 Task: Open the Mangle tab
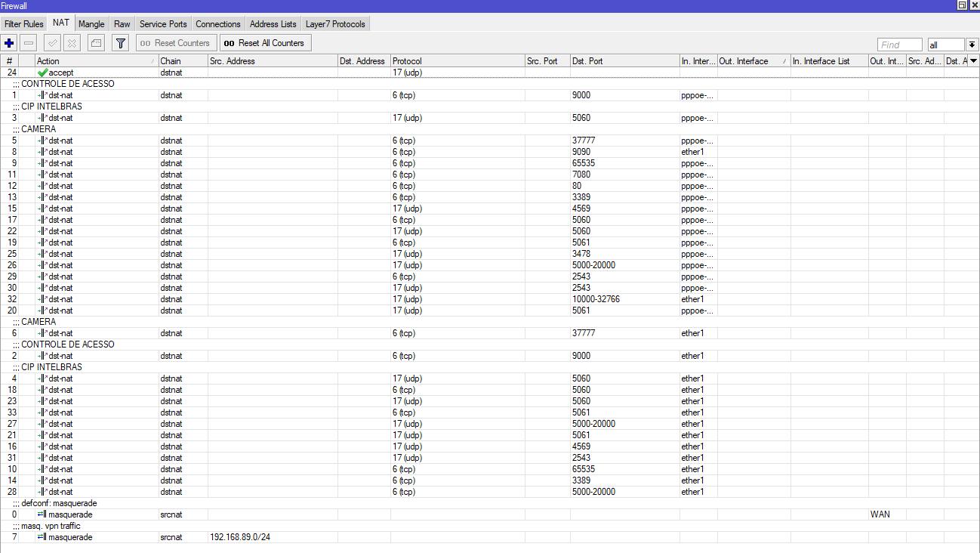coord(92,24)
